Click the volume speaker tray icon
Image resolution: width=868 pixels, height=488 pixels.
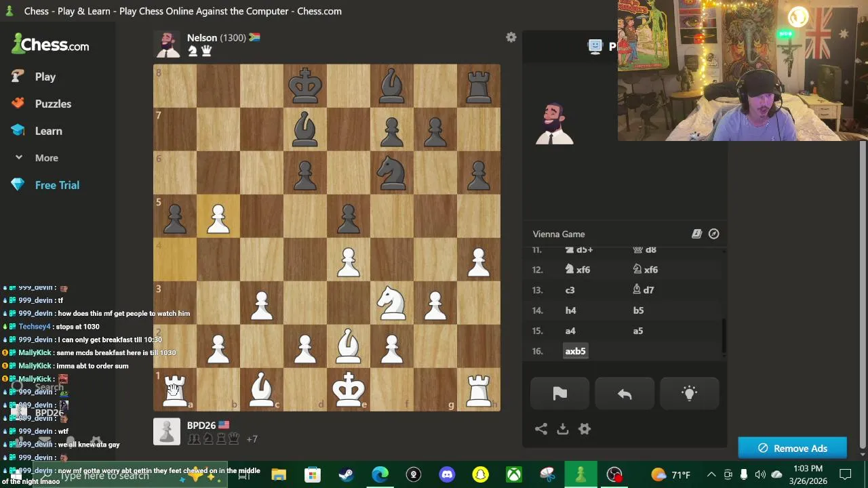[x=760, y=474]
